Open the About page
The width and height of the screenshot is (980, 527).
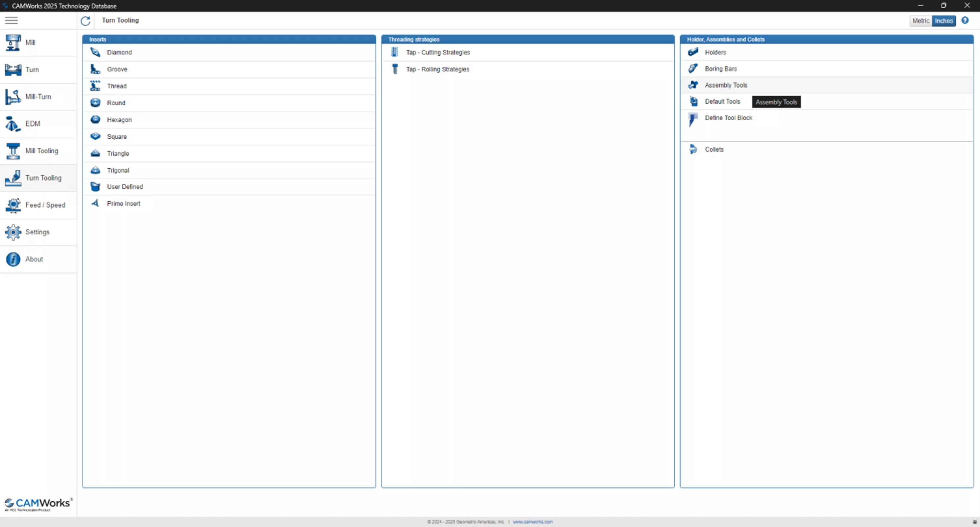[x=34, y=259]
